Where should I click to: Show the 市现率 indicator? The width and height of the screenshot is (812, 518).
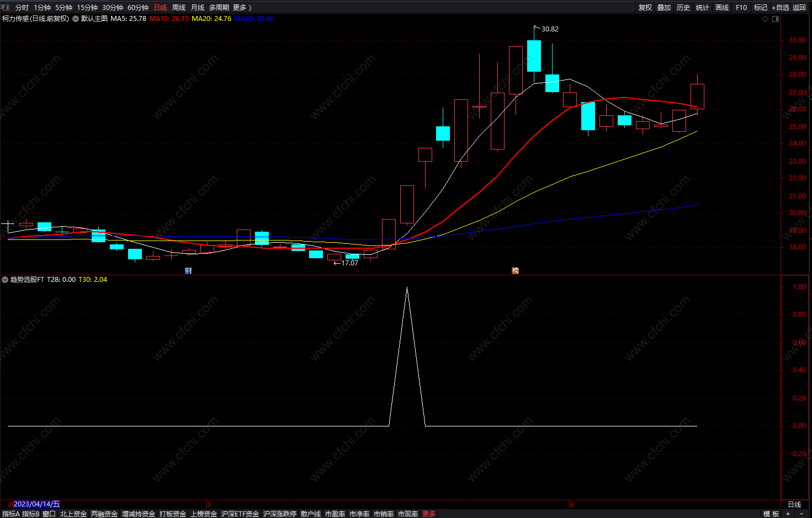click(408, 514)
